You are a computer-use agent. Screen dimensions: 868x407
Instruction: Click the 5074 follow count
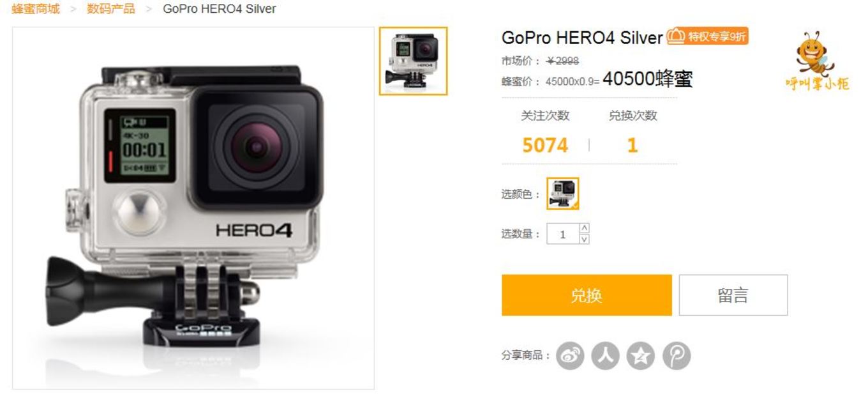pos(545,145)
